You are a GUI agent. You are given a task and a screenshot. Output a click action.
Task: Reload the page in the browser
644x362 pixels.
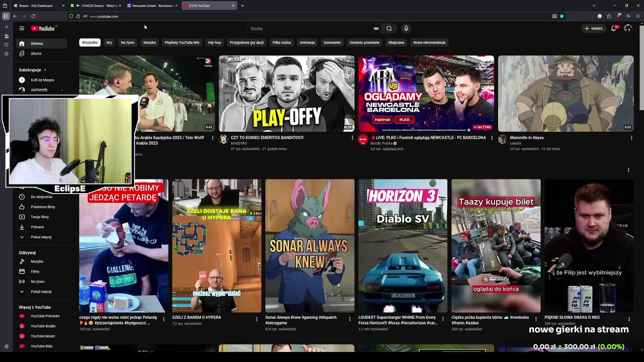[33, 16]
